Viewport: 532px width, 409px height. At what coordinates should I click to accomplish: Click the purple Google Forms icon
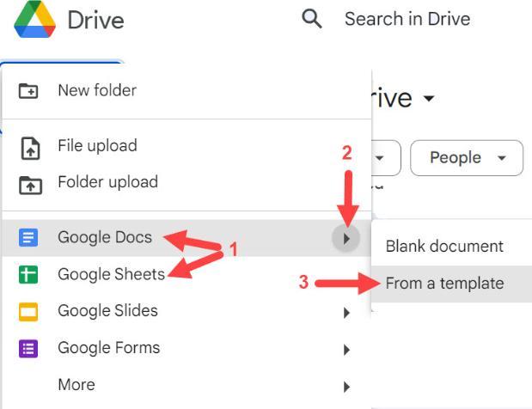coord(28,349)
